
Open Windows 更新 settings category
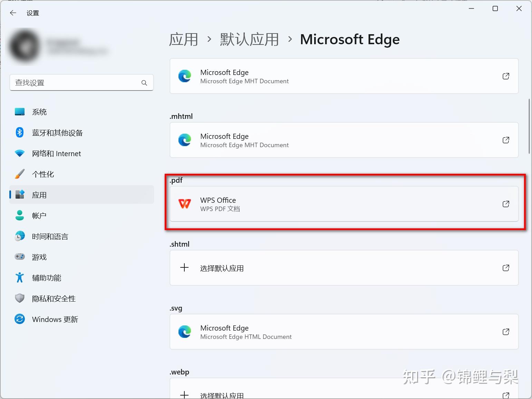point(81,319)
